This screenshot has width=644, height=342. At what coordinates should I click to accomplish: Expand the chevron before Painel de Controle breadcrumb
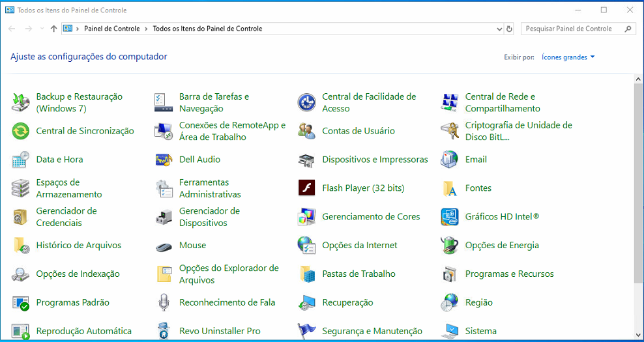(x=78, y=29)
